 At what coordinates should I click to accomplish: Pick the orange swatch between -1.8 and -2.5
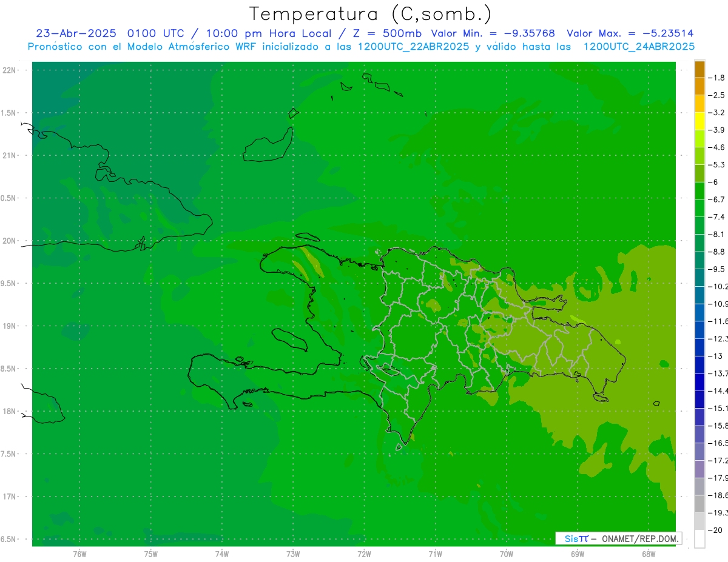click(x=699, y=86)
